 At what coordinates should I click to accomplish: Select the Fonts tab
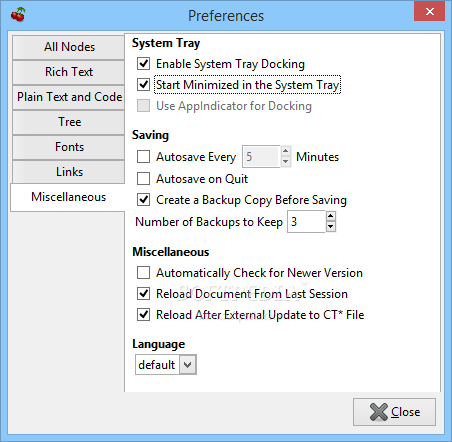point(69,147)
